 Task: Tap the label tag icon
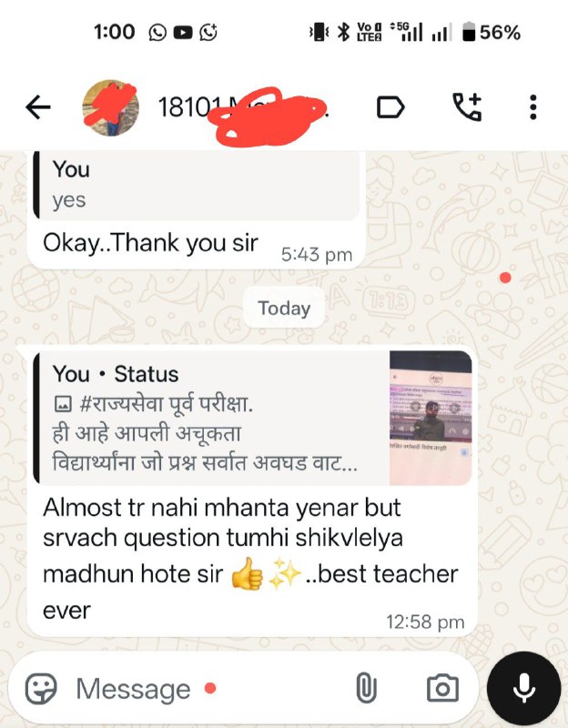[x=390, y=107]
